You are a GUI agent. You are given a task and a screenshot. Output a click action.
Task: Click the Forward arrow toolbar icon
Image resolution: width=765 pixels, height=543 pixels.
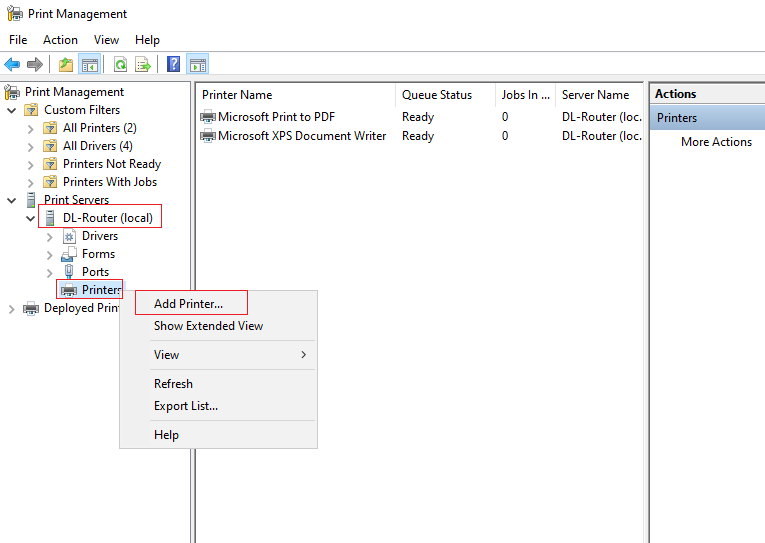click(x=35, y=64)
